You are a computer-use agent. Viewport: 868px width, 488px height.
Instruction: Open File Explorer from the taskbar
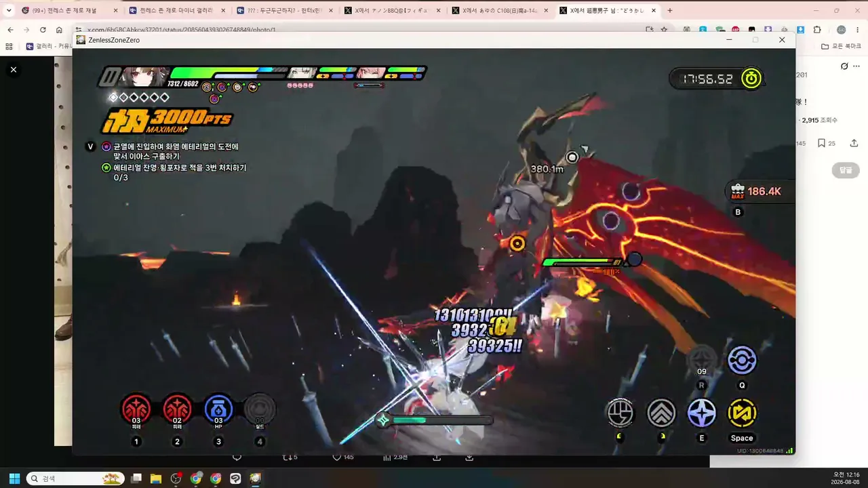(156, 479)
